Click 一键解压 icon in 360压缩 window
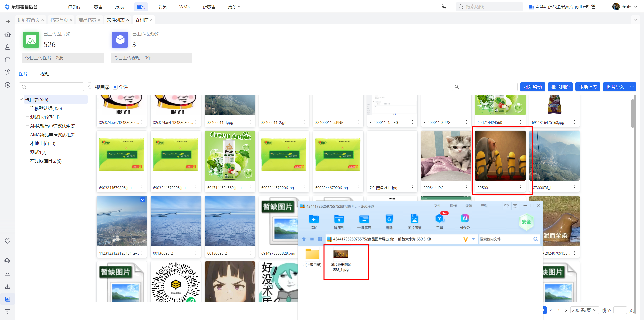 pos(364,222)
